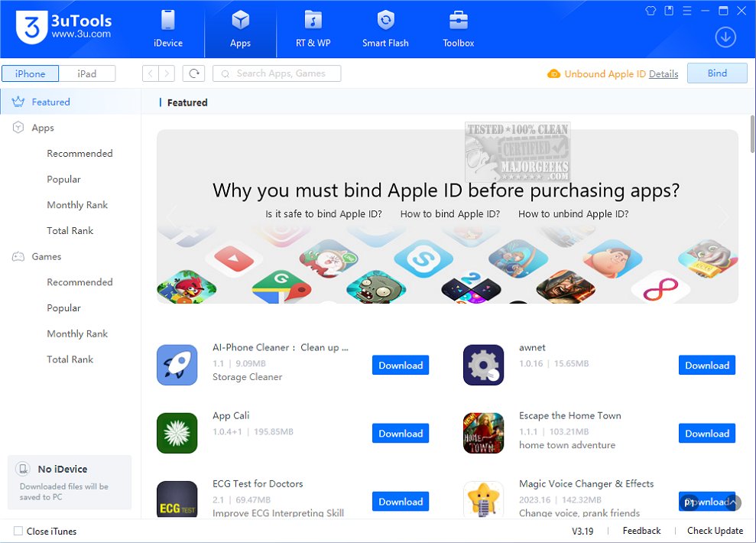The image size is (756, 543).
Task: Click the App Cali green icon
Action: [177, 433]
